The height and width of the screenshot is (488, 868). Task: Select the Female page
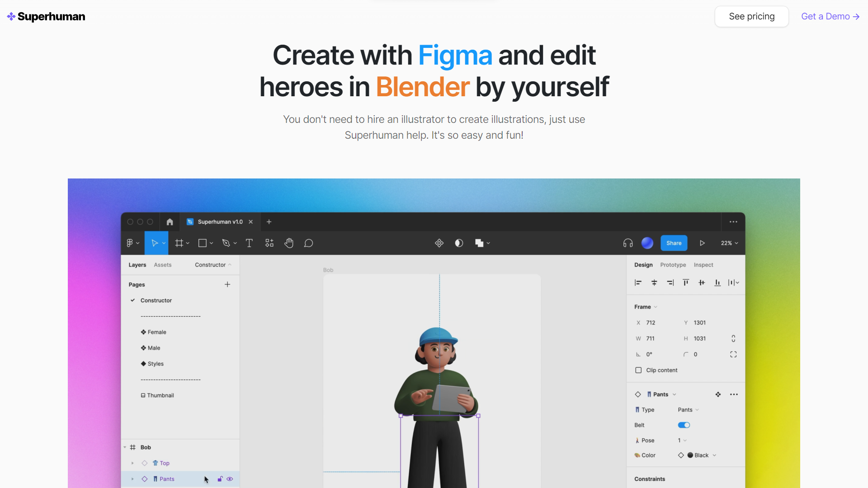[x=153, y=332]
